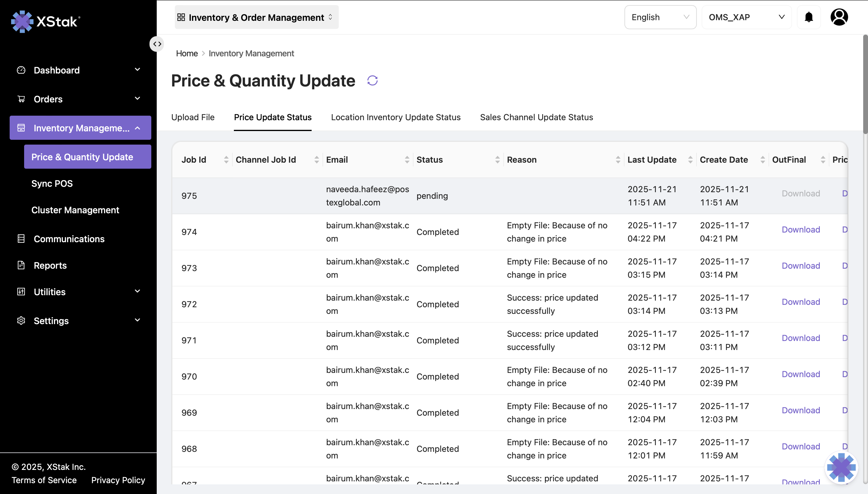This screenshot has height=494, width=868.
Task: Open the Inventory & Order Management switcher
Action: point(256,17)
